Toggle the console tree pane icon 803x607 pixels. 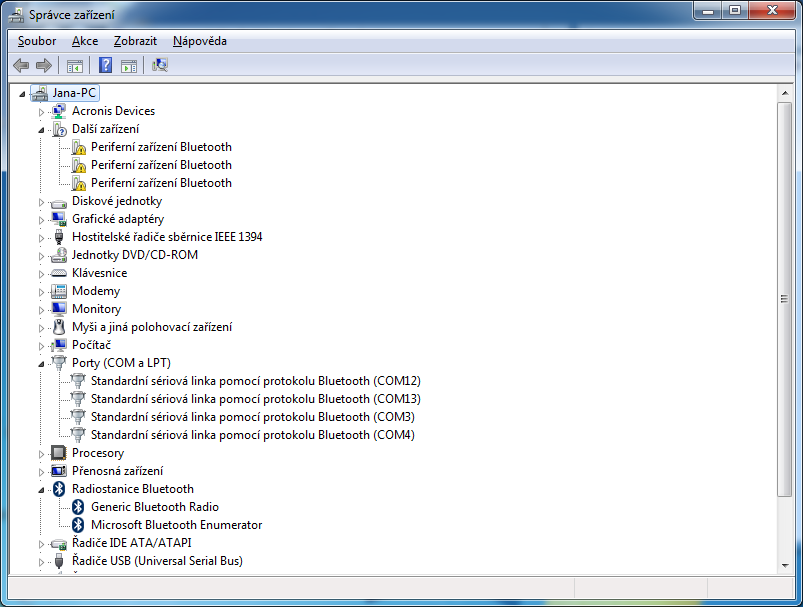point(75,66)
